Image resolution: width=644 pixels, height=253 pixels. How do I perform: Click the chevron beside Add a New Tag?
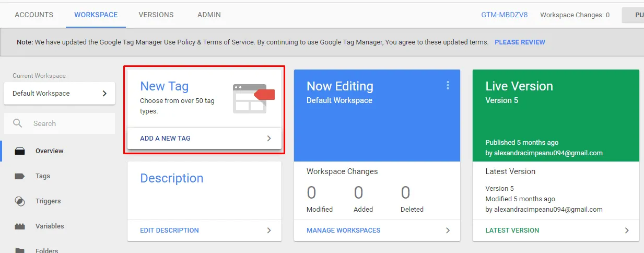tap(269, 139)
